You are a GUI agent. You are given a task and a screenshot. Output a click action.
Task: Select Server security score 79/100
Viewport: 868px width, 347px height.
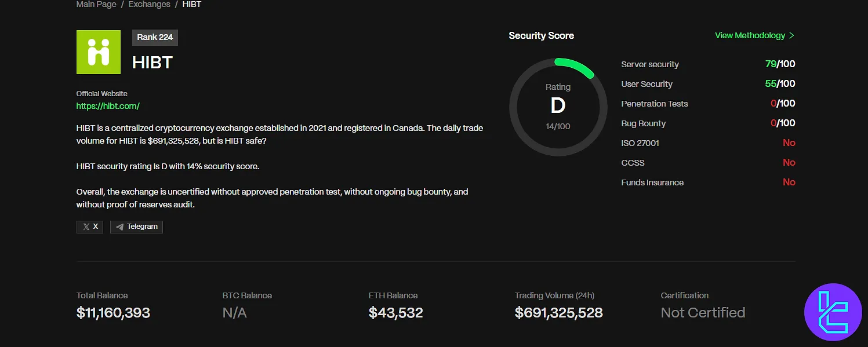780,64
